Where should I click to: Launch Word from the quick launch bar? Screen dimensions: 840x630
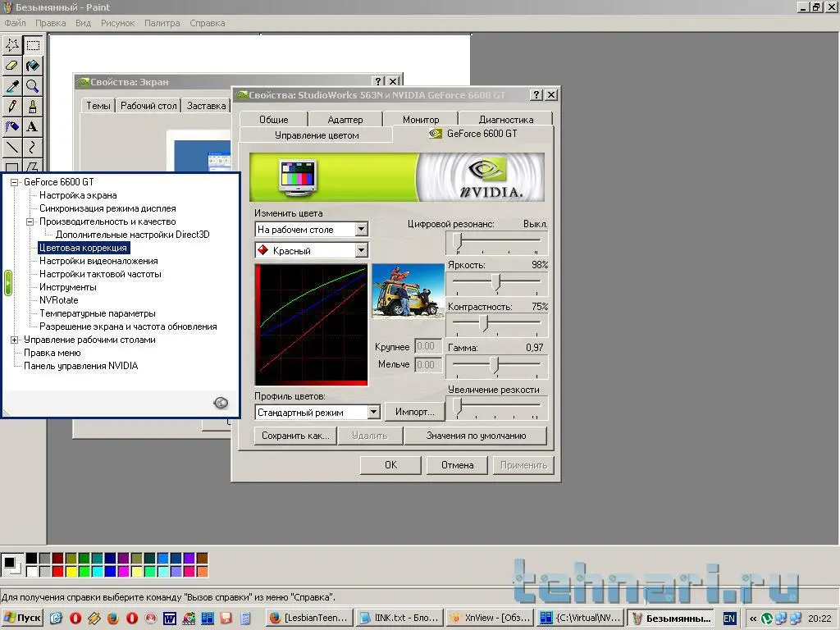tap(170, 618)
